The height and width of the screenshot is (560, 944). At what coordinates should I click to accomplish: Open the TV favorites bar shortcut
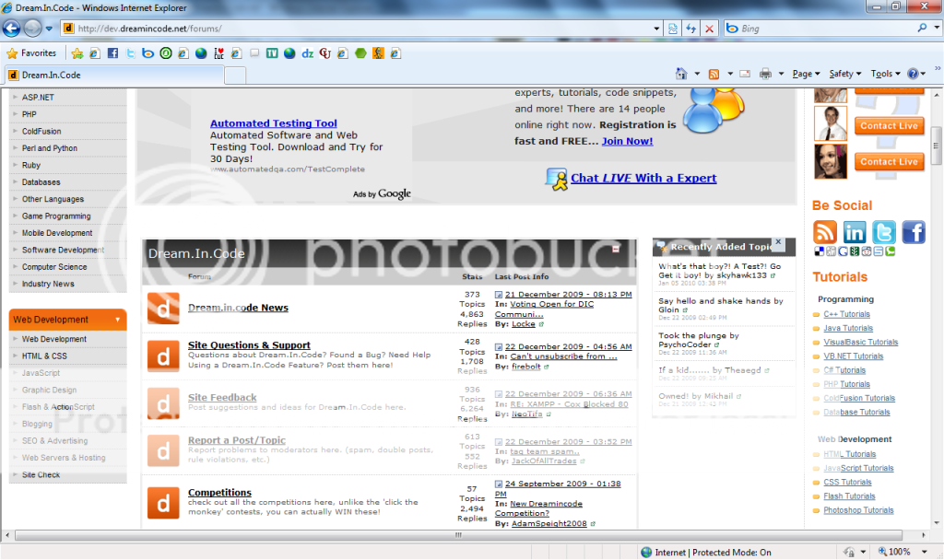272,52
